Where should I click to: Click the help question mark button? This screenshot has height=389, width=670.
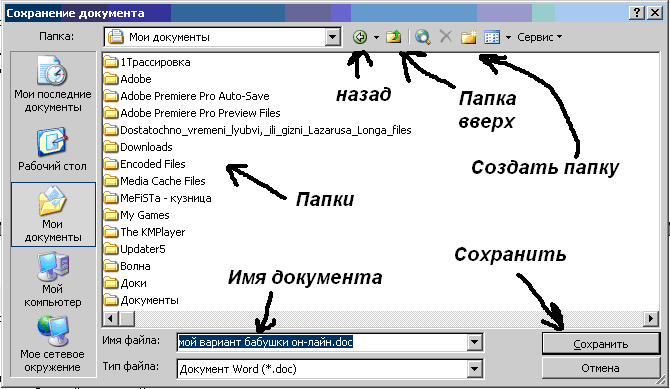click(x=637, y=13)
